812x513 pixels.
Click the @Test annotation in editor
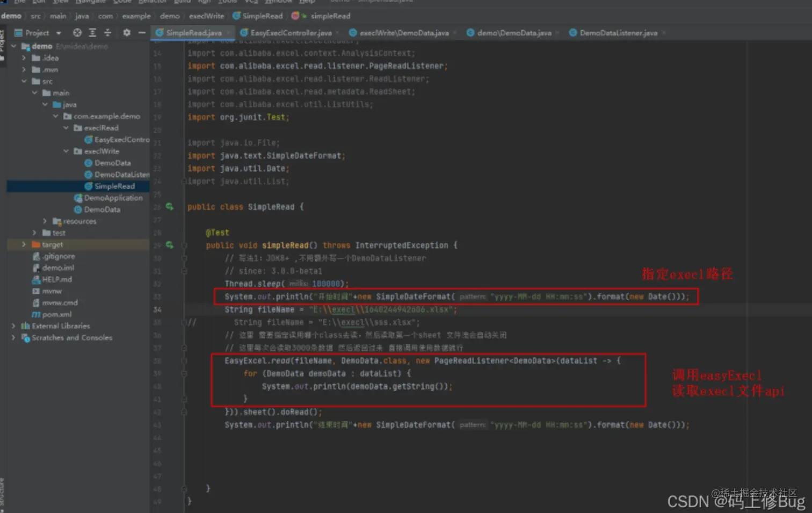pos(218,233)
